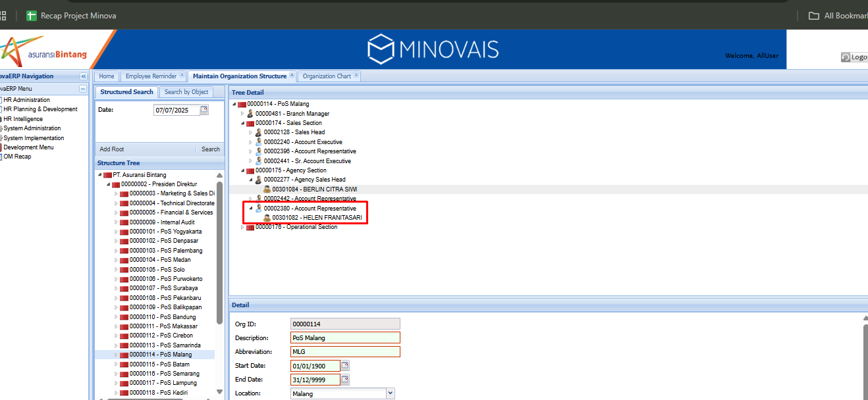Viewport: 868px width, 400px height.
Task: Open System Administration menu
Action: point(32,128)
